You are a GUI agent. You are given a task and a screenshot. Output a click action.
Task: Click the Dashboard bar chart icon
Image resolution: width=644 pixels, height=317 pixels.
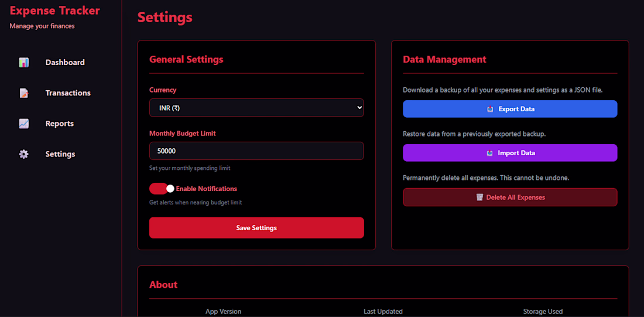click(x=24, y=63)
